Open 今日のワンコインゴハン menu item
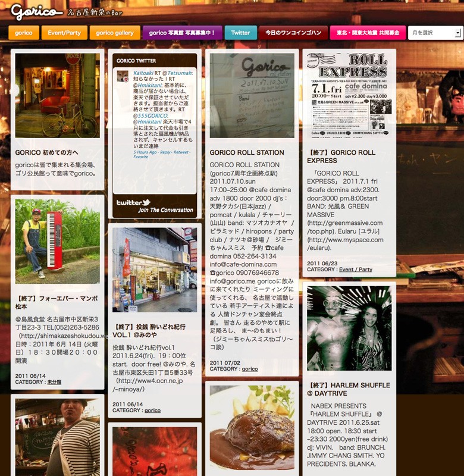Viewport: 464px width, 476px height. 293,33
